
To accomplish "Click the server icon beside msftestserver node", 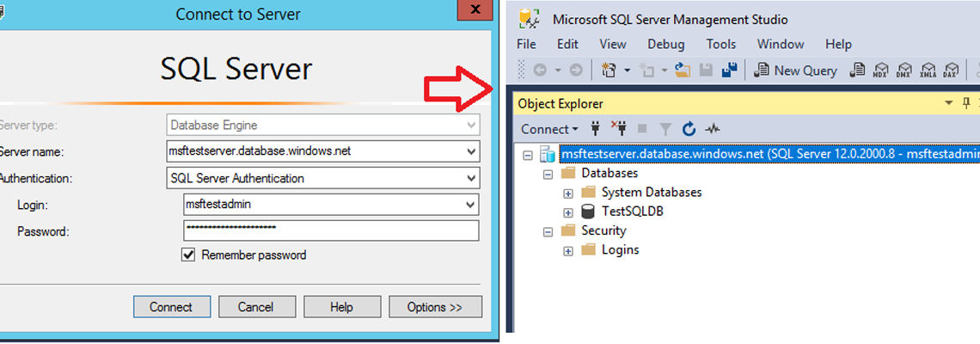I will (x=547, y=153).
